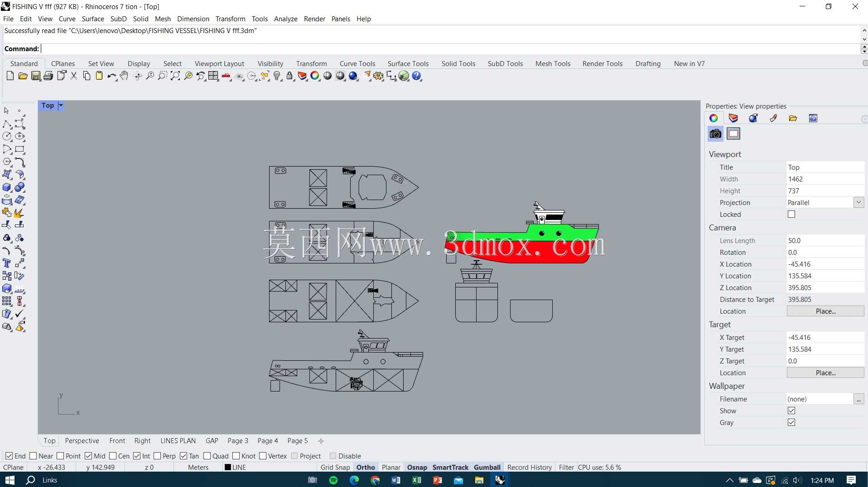This screenshot has height=487, width=868.
Task: Toggle Ortho in the status bar
Action: [366, 468]
